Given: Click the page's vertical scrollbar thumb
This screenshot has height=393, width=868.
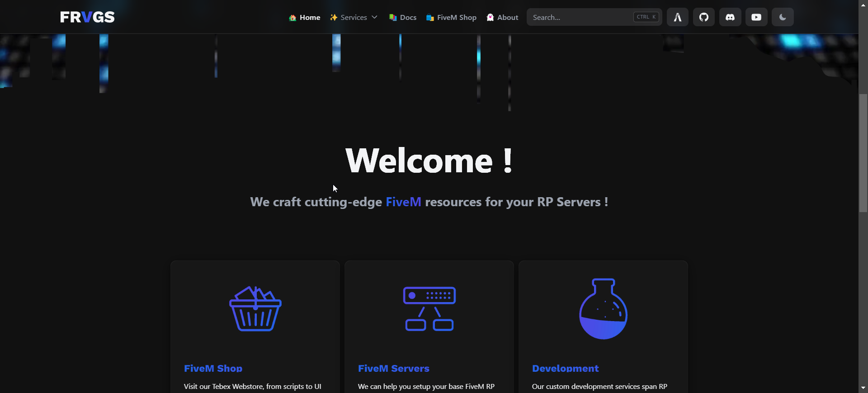Looking at the screenshot, I should click(863, 153).
